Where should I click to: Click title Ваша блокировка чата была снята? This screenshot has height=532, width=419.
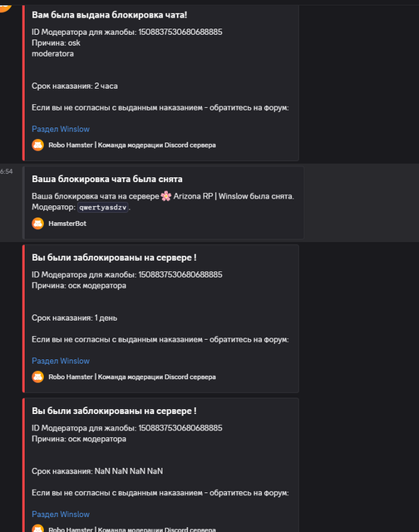point(107,179)
